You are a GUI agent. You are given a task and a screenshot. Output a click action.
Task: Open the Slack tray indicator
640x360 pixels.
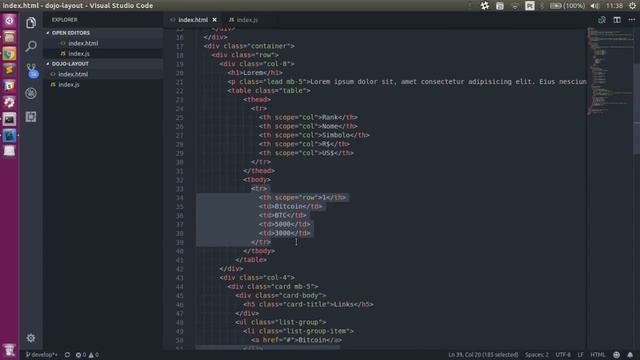coord(484,6)
